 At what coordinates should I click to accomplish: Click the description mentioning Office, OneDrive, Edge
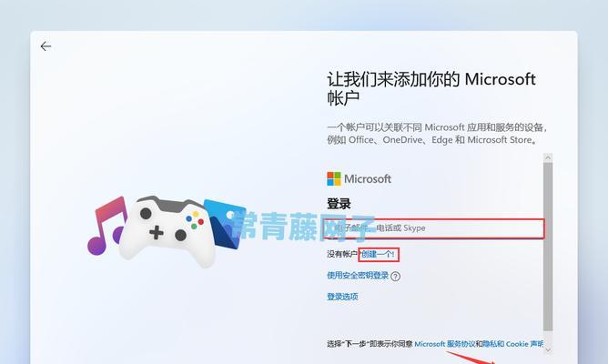point(438,134)
